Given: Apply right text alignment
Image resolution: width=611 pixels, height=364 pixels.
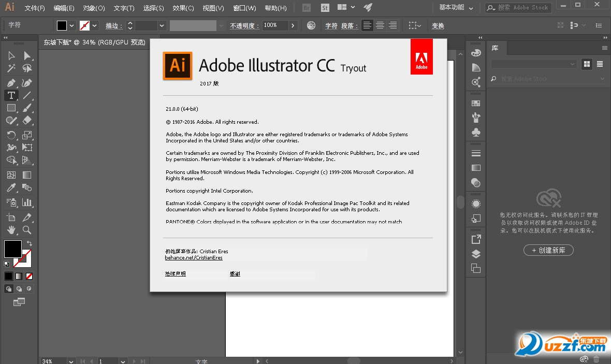Looking at the screenshot, I should pyautogui.click(x=392, y=25).
